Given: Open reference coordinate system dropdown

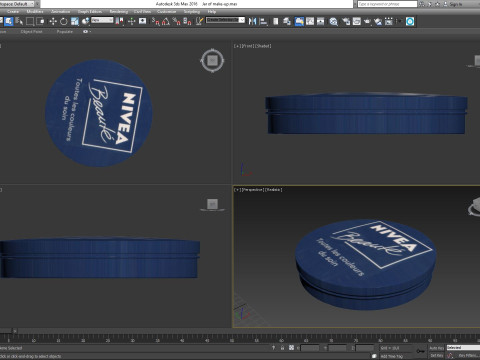Looking at the screenshot, I should 102,20.
